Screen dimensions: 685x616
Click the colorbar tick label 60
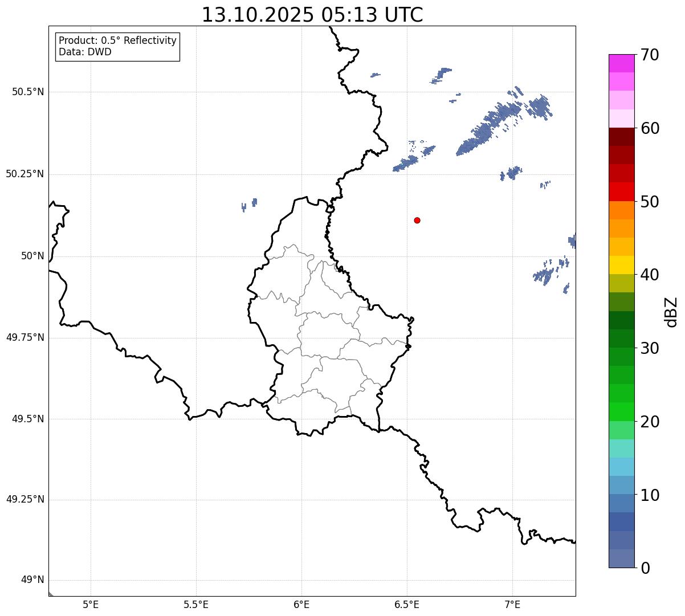pos(650,128)
